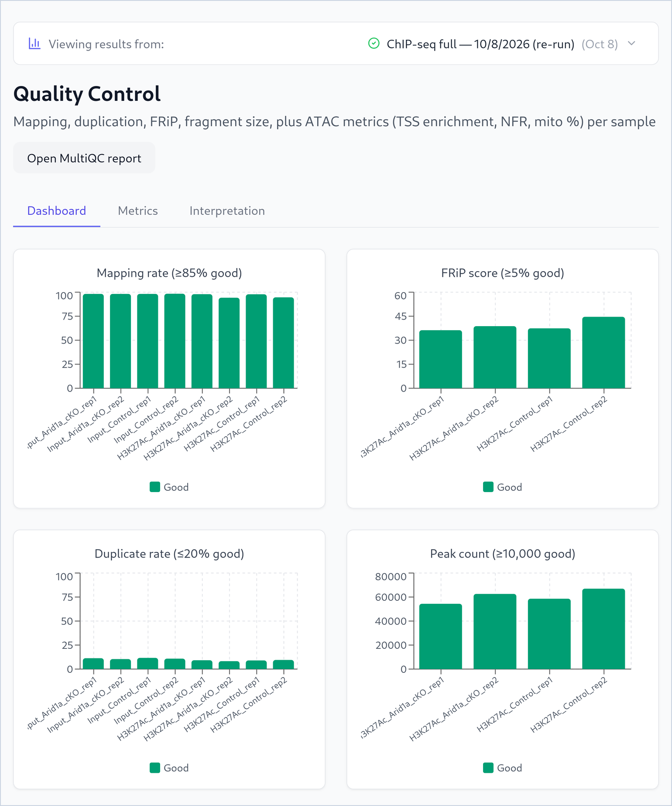
Task: Click the bar chart icon beside Viewing results
Action: [x=34, y=44]
